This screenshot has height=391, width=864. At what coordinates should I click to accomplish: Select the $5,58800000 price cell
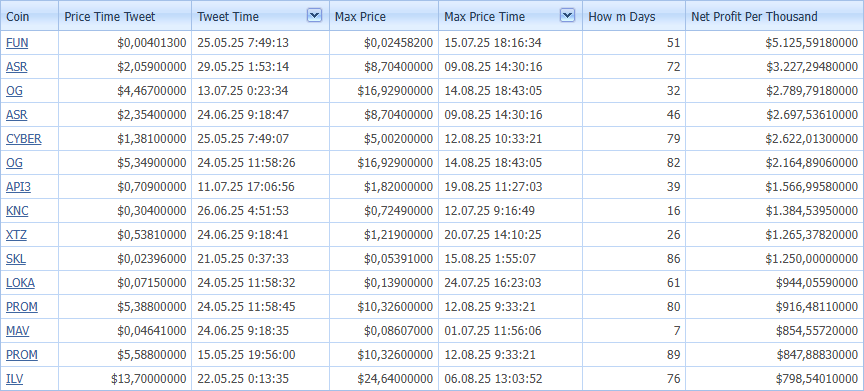click(x=125, y=355)
